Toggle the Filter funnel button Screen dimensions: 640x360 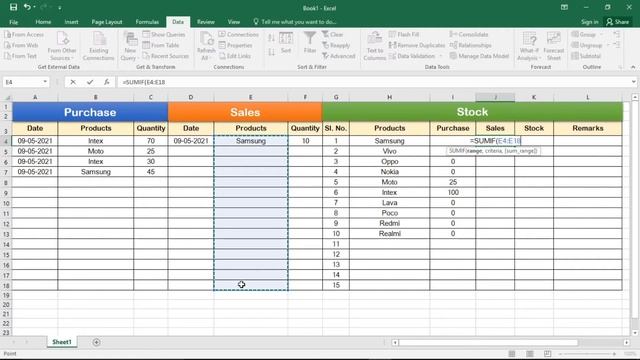point(310,43)
